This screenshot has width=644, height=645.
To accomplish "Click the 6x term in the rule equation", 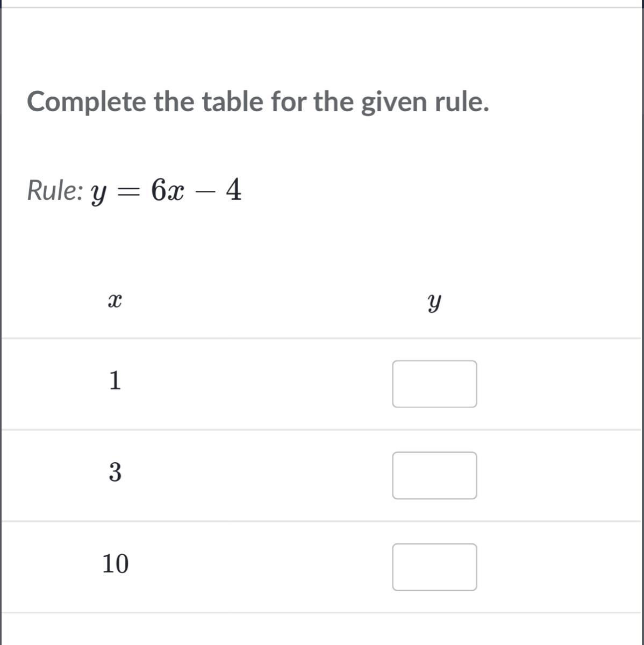I will click(167, 190).
